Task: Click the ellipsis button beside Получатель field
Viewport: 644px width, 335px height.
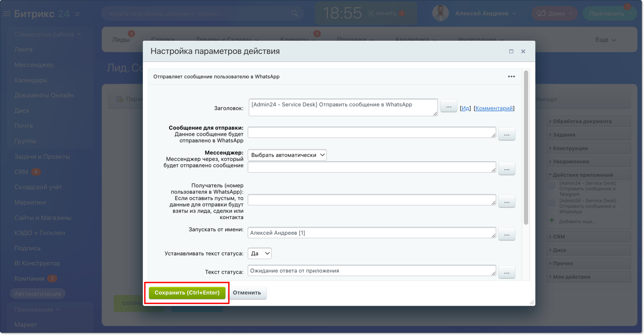Action: pos(506,202)
